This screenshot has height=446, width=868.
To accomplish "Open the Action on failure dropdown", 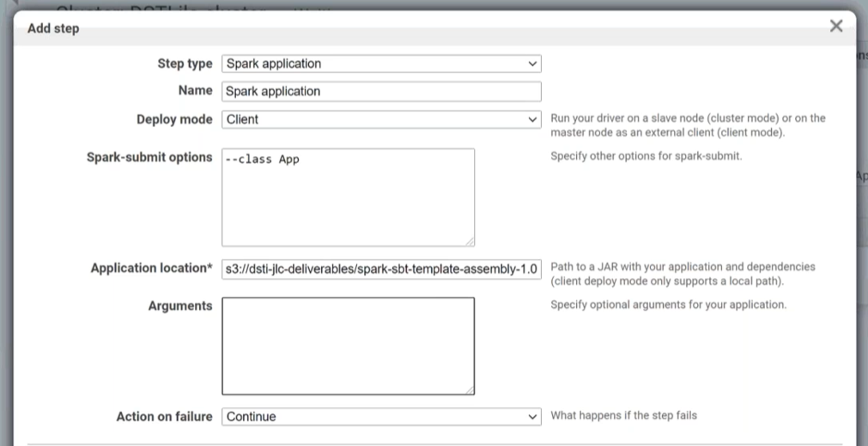I will (381, 417).
